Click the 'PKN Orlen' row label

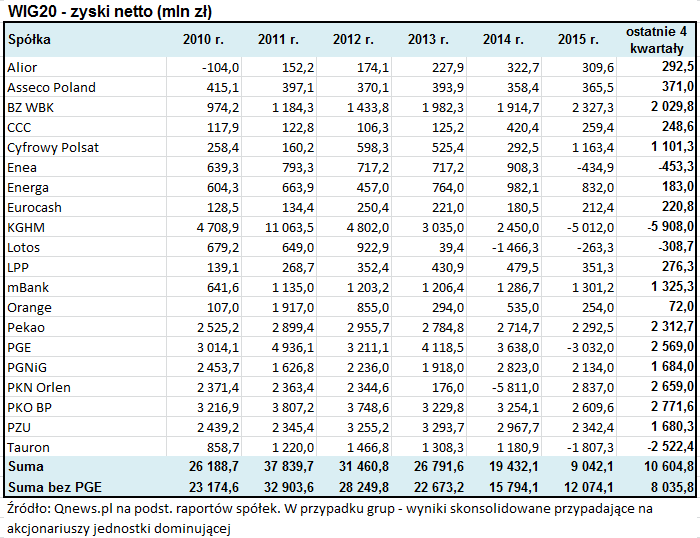[x=39, y=387]
